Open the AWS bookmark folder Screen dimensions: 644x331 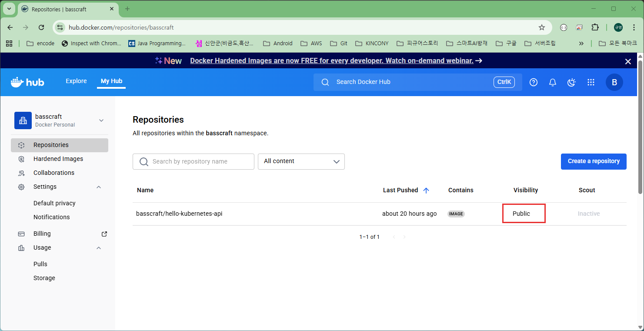[311, 43]
